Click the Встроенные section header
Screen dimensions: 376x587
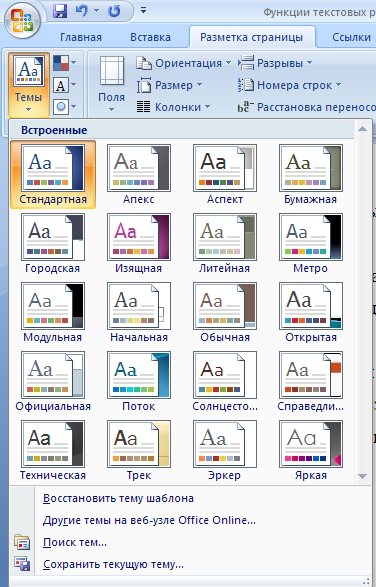tap(182, 130)
